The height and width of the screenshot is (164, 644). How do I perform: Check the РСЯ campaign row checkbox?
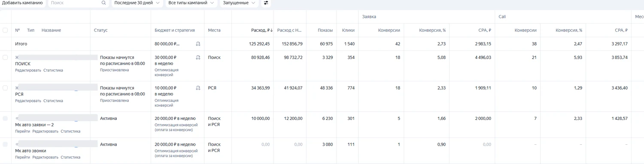pos(5,88)
